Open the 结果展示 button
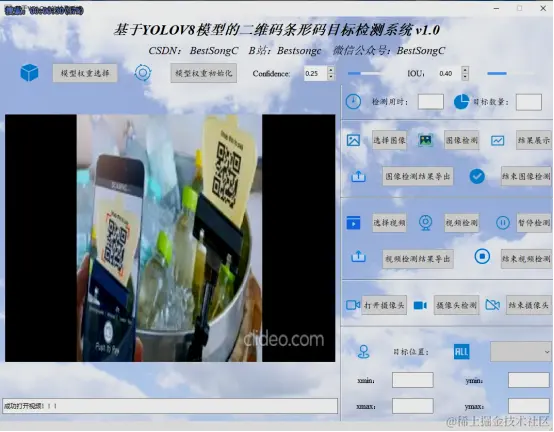Image resolution: width=554 pixels, height=432 pixels. tap(534, 140)
